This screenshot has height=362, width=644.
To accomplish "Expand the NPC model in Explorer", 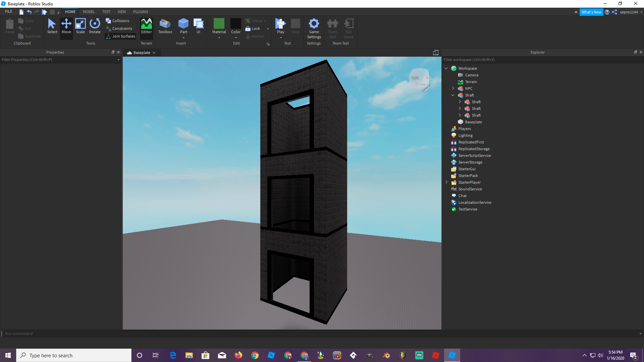I will pyautogui.click(x=453, y=88).
